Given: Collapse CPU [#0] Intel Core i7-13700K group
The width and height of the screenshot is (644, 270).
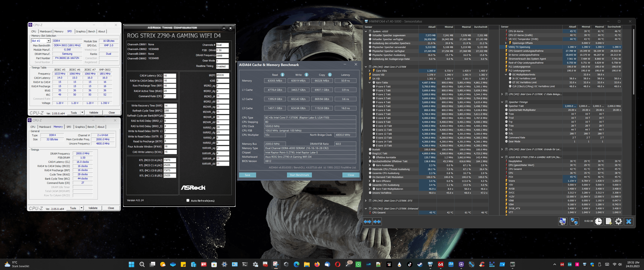Looking at the screenshot, I should 366,67.
